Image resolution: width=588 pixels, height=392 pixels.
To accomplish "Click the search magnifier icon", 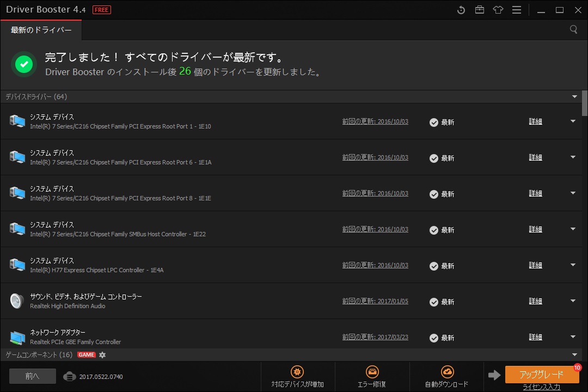I will (x=573, y=30).
